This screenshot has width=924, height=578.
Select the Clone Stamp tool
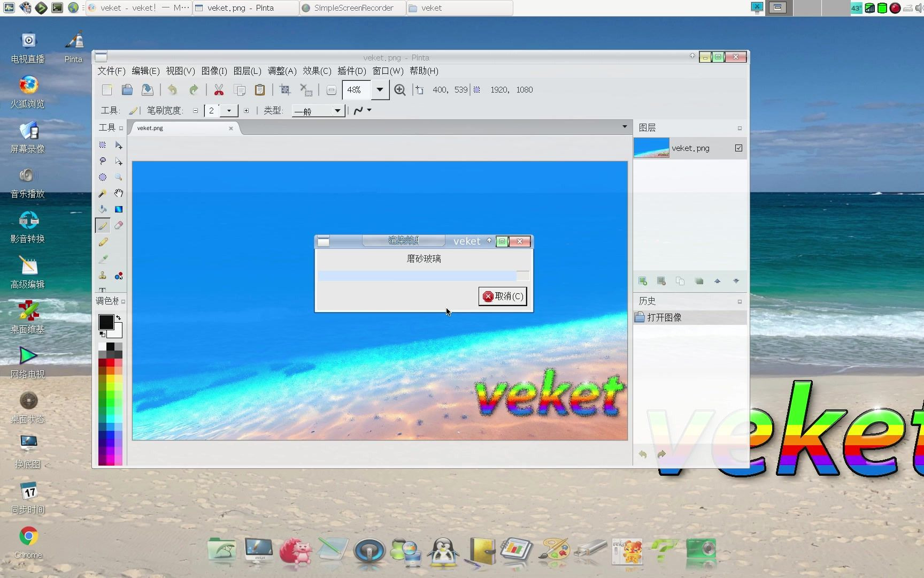click(x=102, y=276)
